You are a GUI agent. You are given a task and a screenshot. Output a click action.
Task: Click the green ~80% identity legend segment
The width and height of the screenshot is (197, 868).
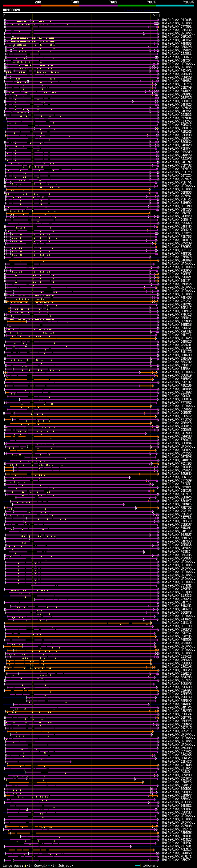pos(137,6)
